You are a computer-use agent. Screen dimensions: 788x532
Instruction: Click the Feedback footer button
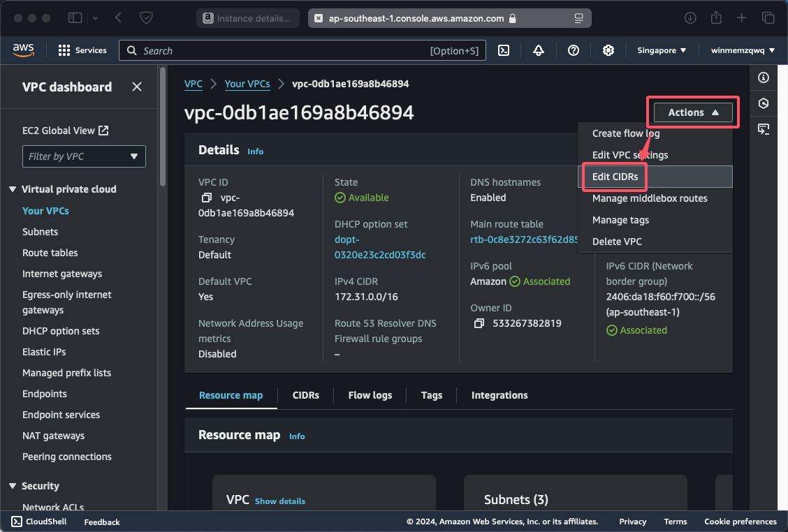point(102,522)
